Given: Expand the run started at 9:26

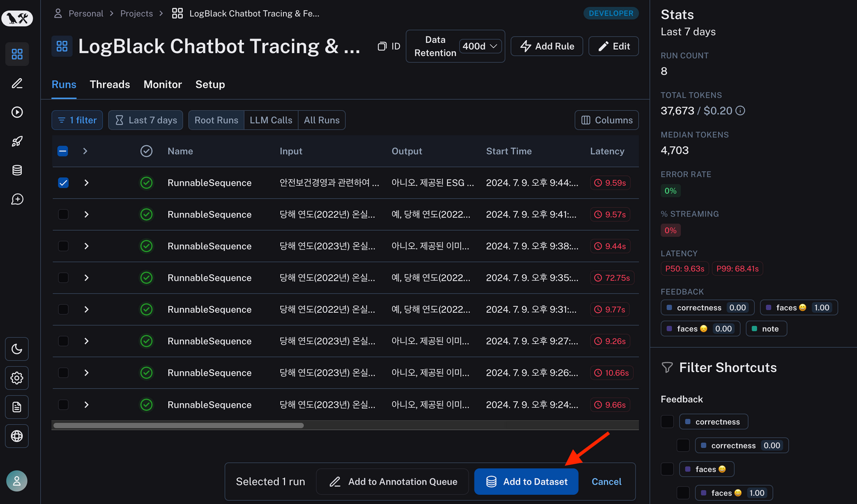Looking at the screenshot, I should [x=86, y=373].
